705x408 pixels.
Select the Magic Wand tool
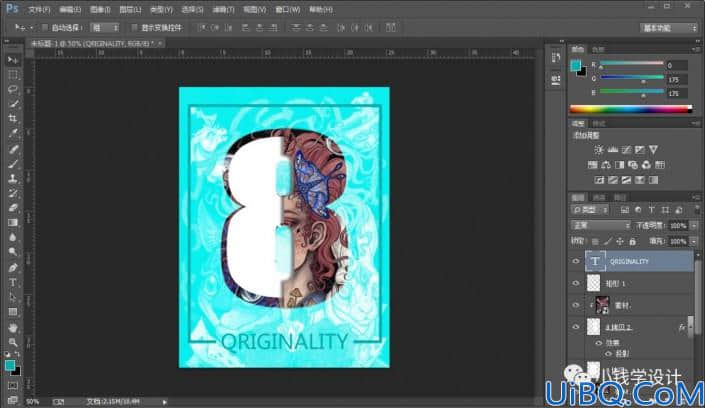point(13,104)
